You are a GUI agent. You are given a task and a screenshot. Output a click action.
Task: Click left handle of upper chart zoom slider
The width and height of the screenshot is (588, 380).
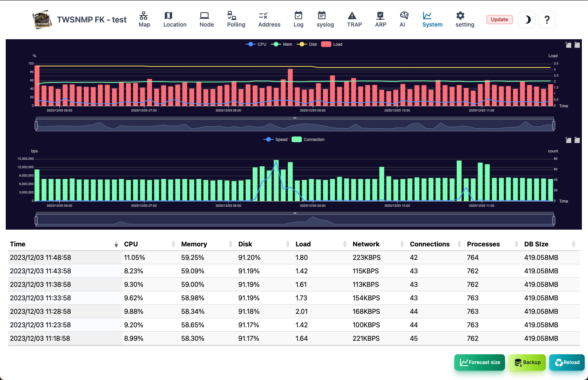point(36,125)
